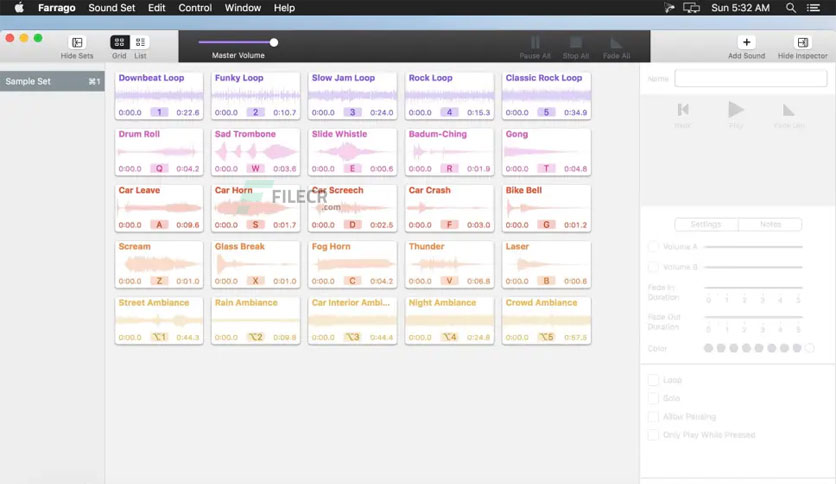Open the Control menu
Viewport: 836px width, 484px height.
pos(195,8)
